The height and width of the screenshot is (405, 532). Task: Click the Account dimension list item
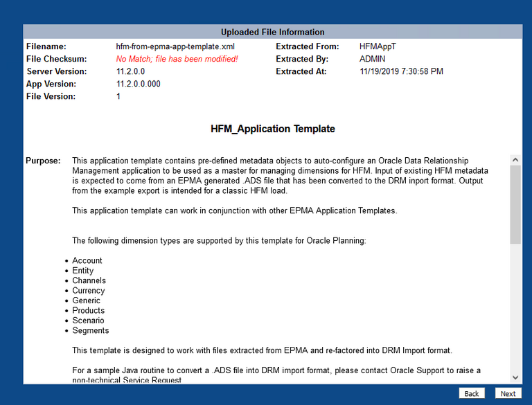coord(87,261)
